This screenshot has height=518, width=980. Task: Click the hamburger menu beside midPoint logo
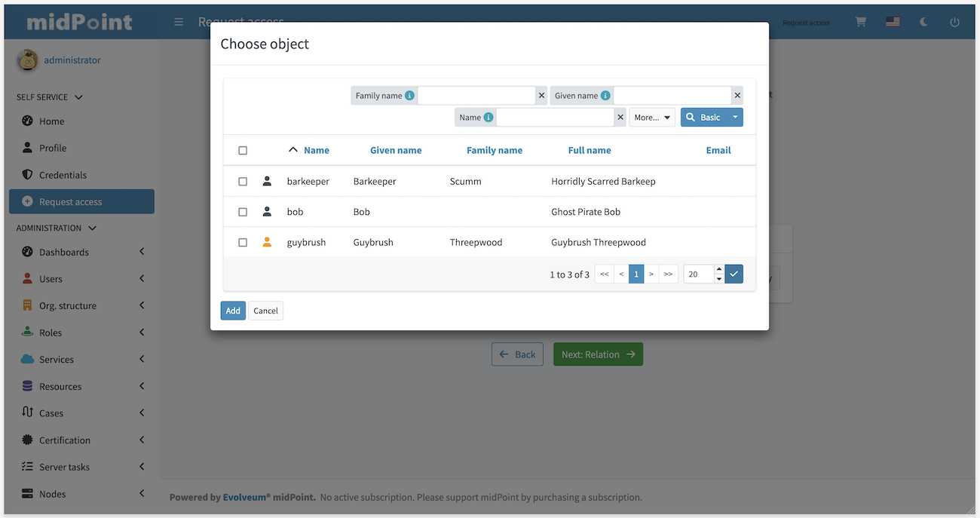click(179, 22)
